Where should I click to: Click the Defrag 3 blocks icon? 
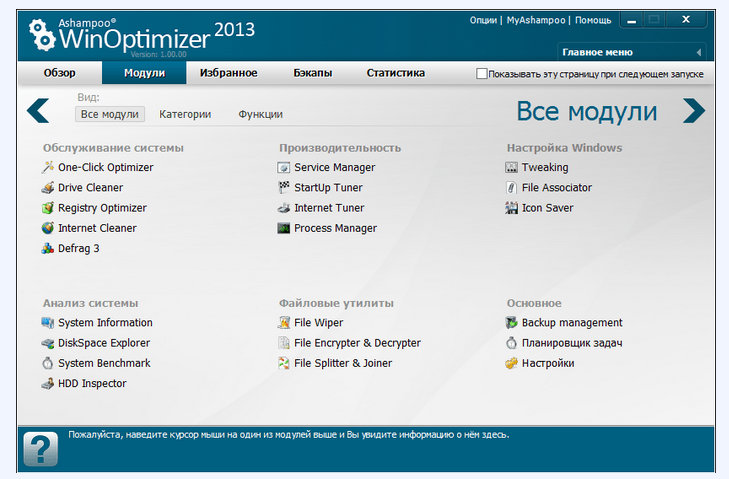point(47,249)
